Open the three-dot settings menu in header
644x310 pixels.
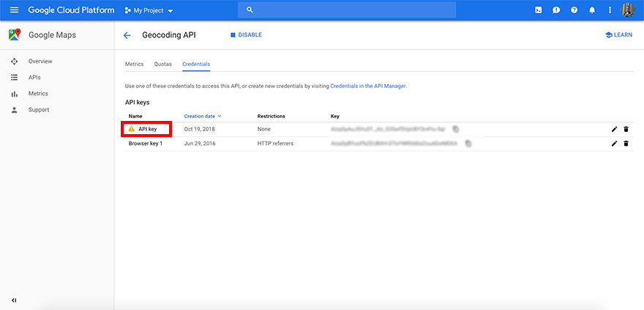pyautogui.click(x=609, y=10)
